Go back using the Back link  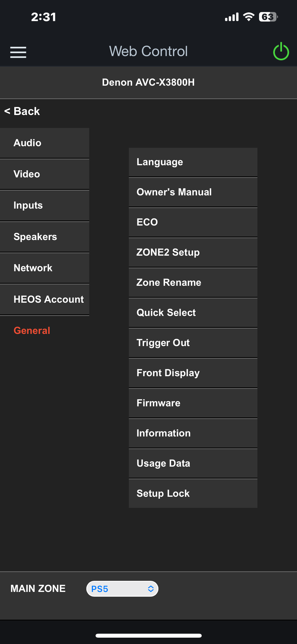pyautogui.click(x=22, y=111)
